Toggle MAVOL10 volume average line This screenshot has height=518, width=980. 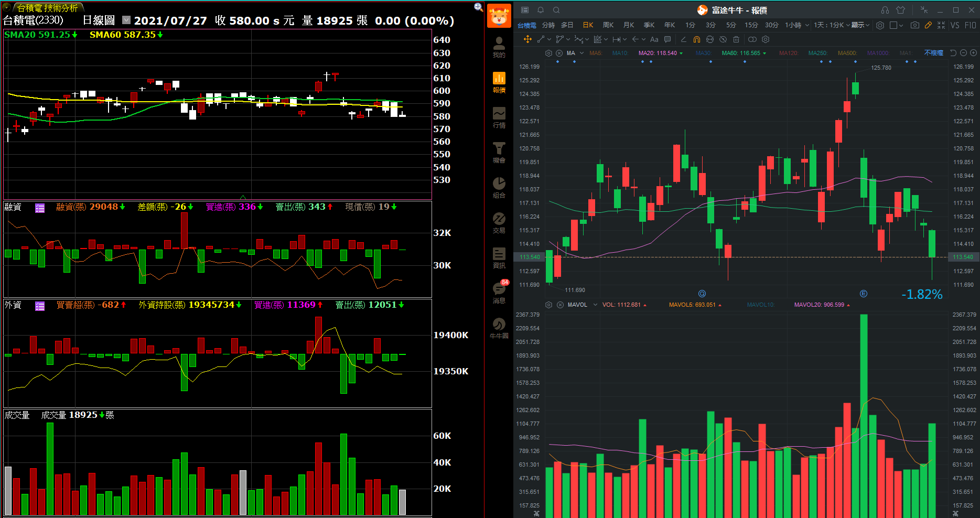pyautogui.click(x=760, y=305)
